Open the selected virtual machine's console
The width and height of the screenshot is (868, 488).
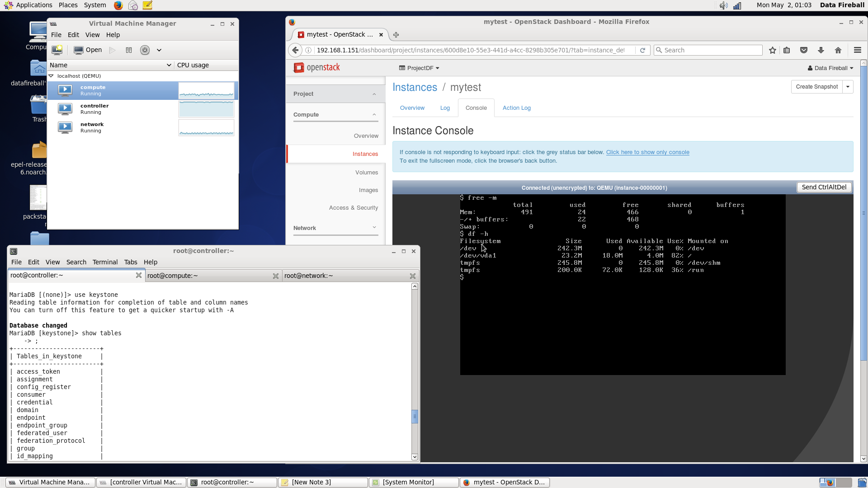(87, 50)
